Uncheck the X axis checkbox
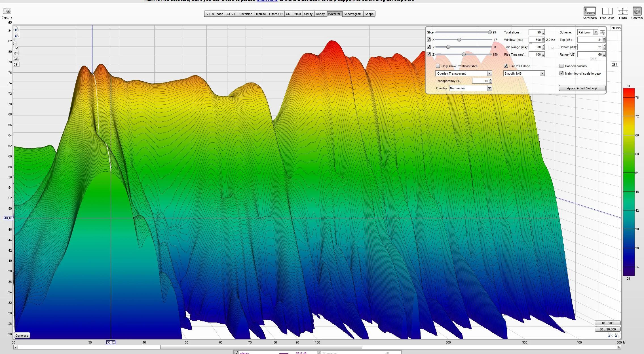 429,40
